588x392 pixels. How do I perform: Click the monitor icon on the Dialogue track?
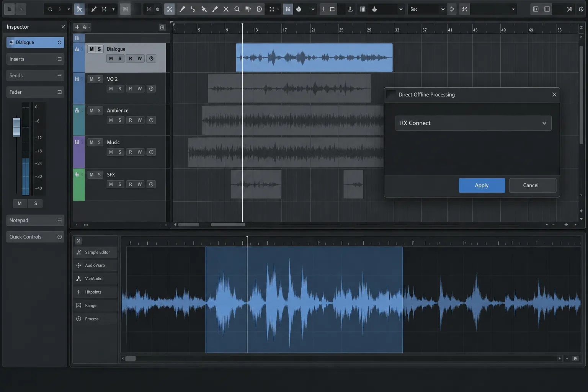click(151, 59)
